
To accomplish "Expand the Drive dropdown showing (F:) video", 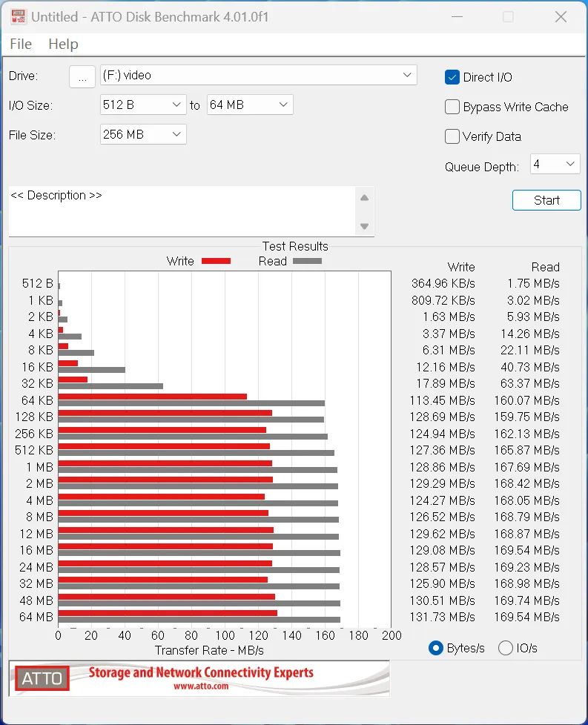I will [258, 75].
